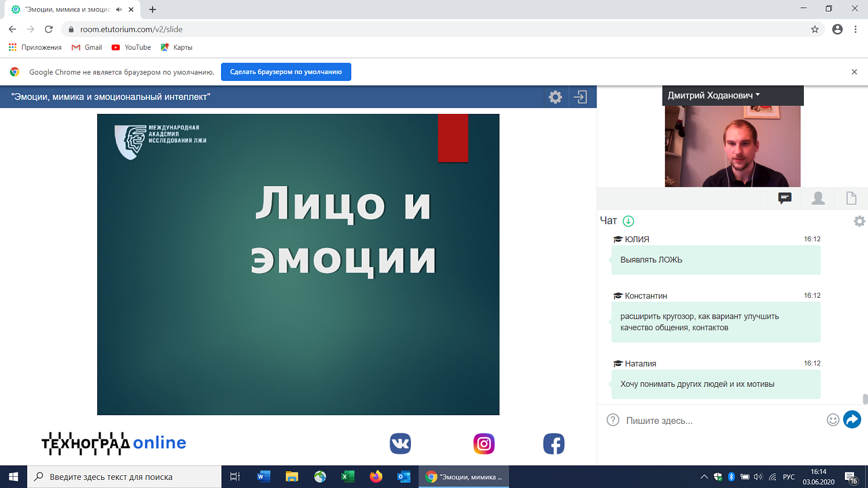Viewport: 868px width, 488px height.
Task: Click the presenter's webcam video
Action: [x=733, y=146]
